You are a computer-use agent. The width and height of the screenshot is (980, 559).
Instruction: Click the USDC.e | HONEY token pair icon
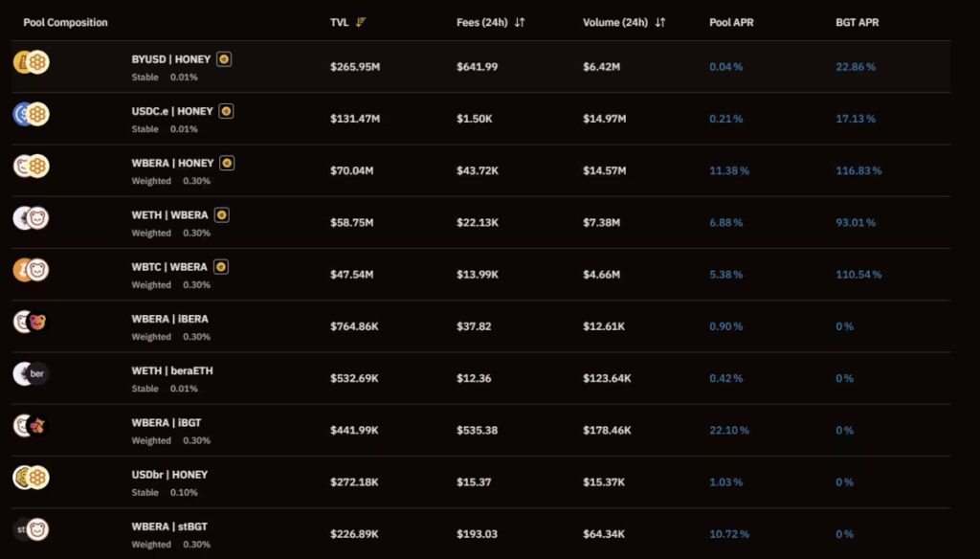(31, 115)
